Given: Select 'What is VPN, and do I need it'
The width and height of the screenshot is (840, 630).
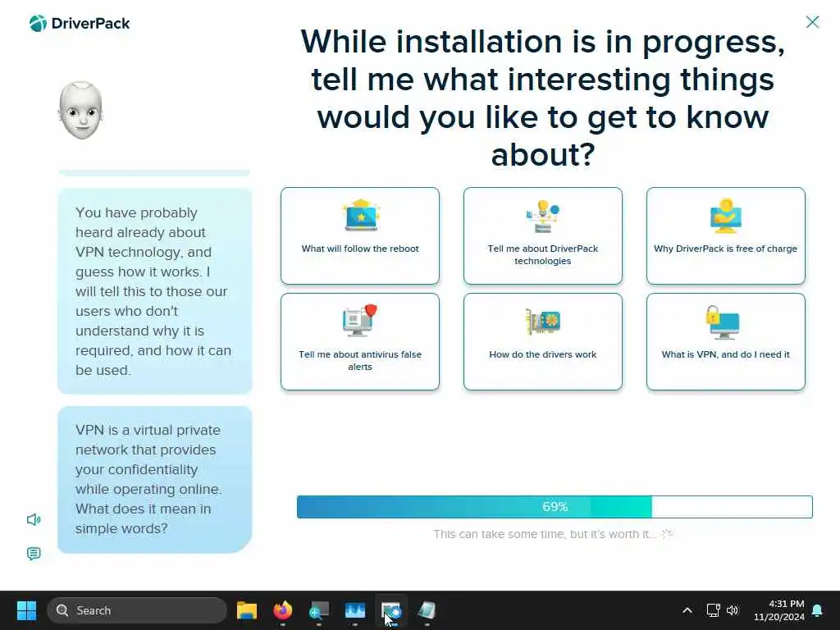Looking at the screenshot, I should click(x=725, y=341).
